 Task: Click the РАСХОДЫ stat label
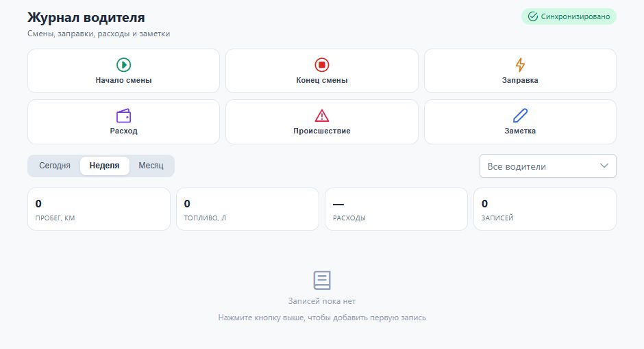pos(349,218)
